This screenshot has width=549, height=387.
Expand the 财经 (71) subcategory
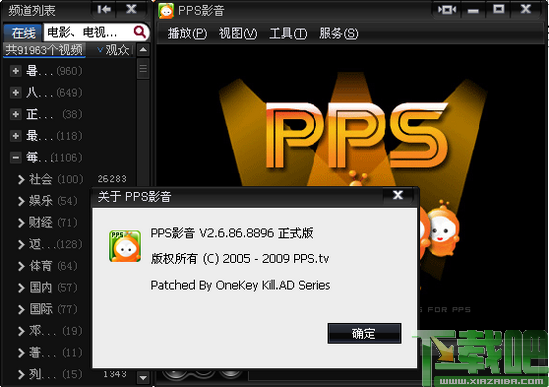[21, 223]
